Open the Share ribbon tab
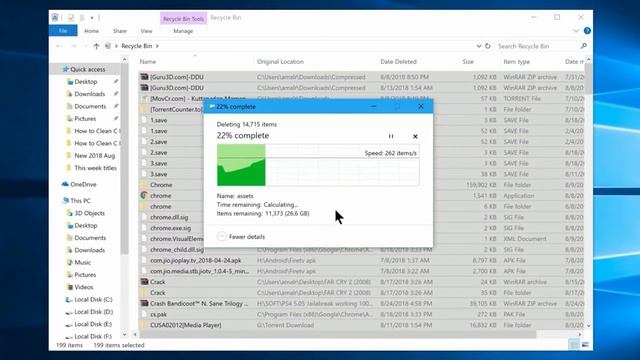 120,31
